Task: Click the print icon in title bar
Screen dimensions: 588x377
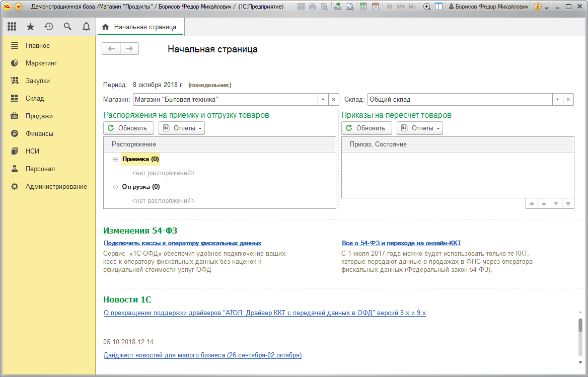Action: pyautogui.click(x=313, y=7)
